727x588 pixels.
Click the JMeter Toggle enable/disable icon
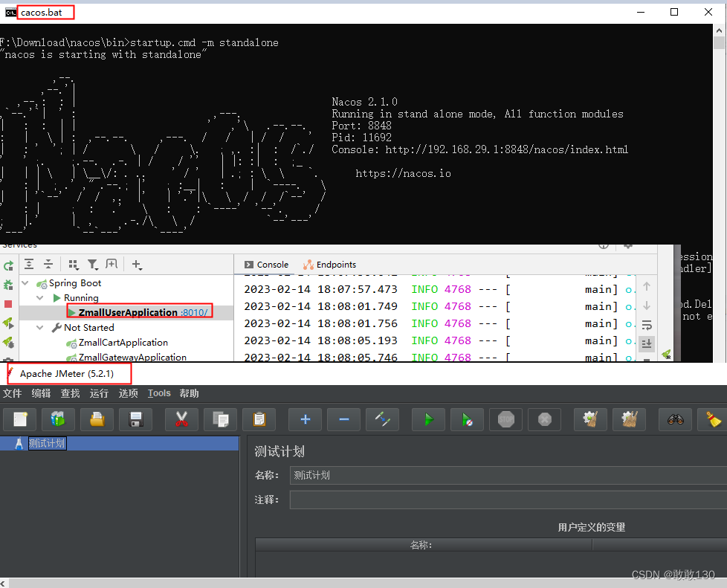tap(383, 420)
